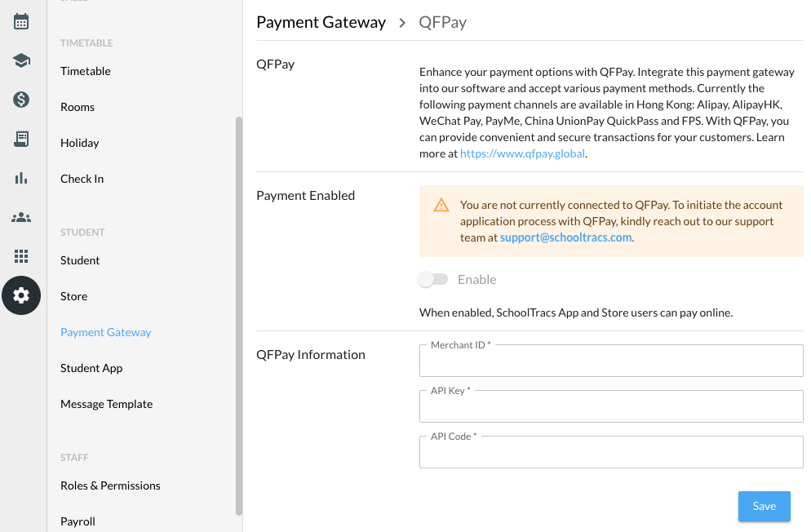Open the apps grid icon
Viewport: 811px width, 532px height.
[x=21, y=256]
